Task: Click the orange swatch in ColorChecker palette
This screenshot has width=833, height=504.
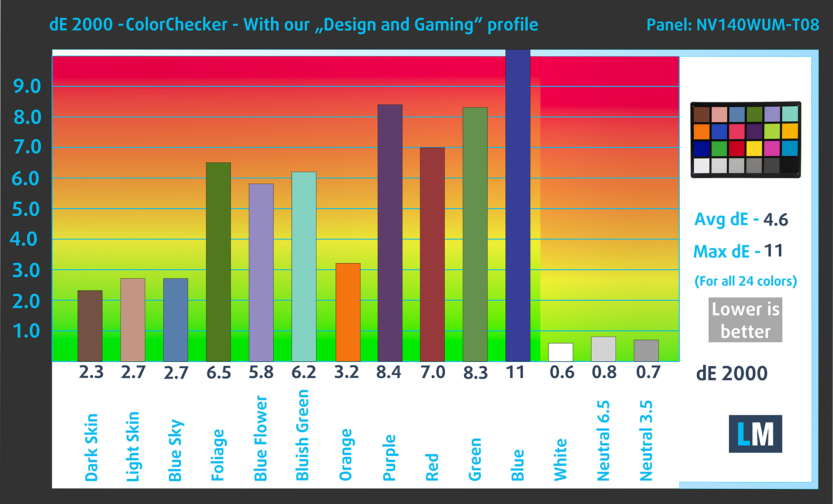Action: 702,131
